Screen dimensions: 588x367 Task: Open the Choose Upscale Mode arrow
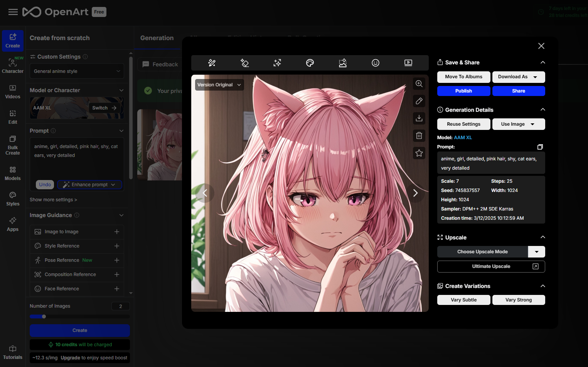536,252
